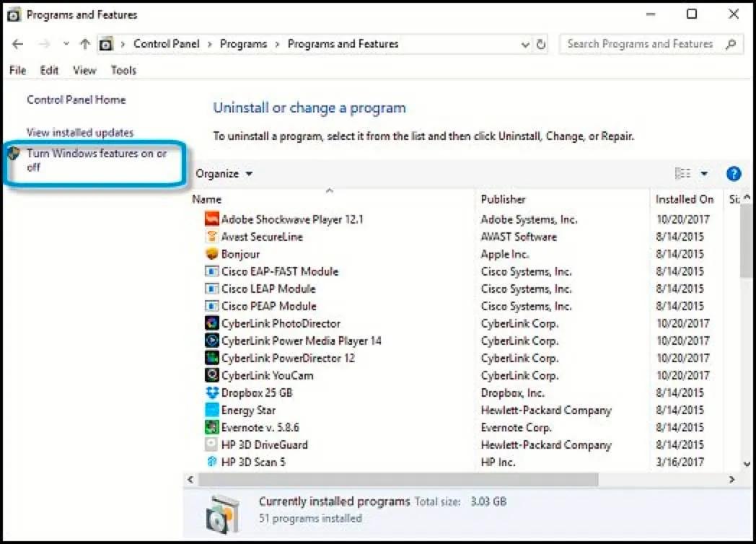Click the horizontal scrollbar right arrow
The image size is (756, 544).
(x=732, y=479)
